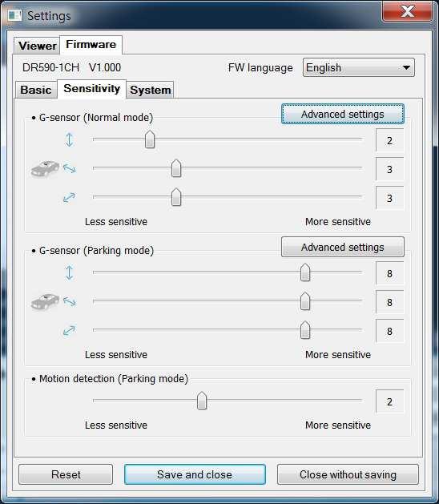The image size is (439, 504).
Task: Open the FW language dropdown
Action: pos(359,67)
